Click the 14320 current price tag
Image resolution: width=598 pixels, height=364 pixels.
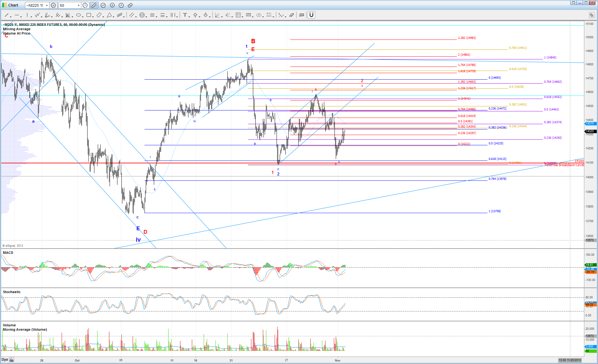tap(590, 131)
